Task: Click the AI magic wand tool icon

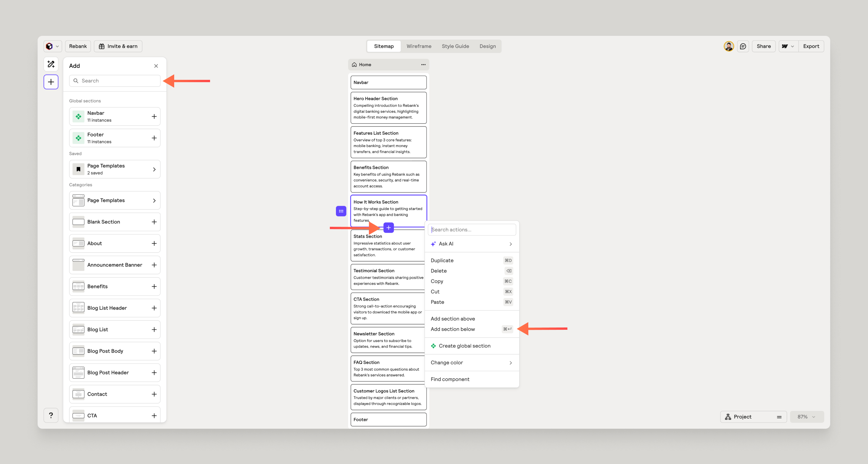Action: 51,64
